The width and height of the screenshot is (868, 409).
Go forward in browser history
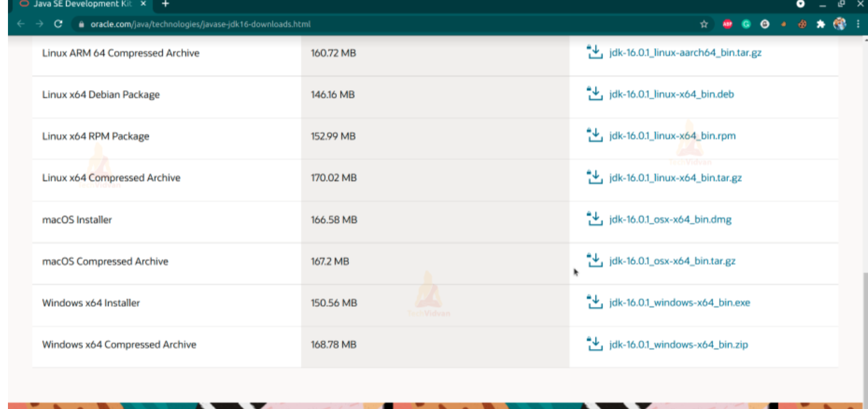(x=39, y=24)
